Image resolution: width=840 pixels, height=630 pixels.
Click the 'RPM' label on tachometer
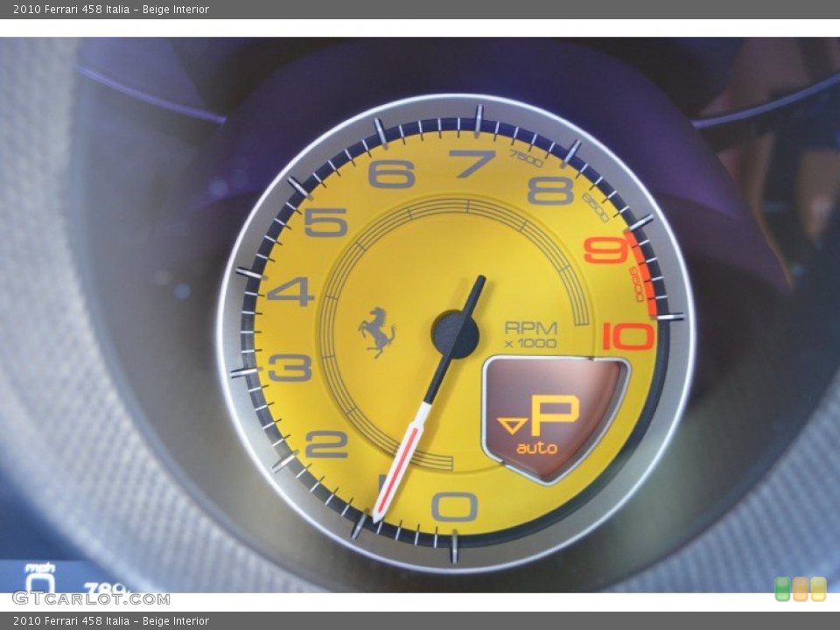531,328
